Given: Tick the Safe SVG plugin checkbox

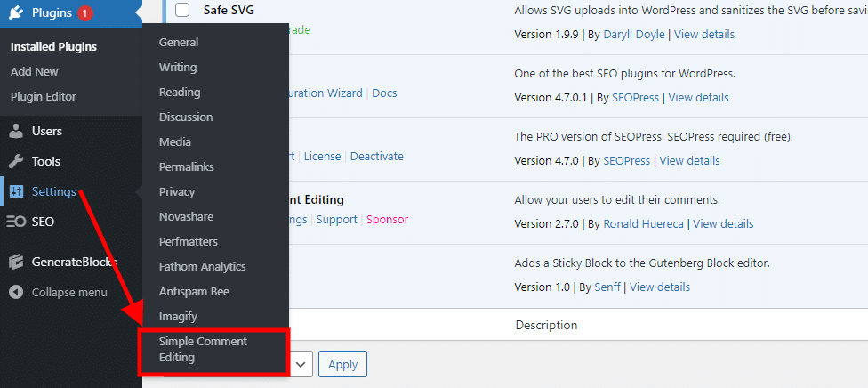Looking at the screenshot, I should pyautogui.click(x=182, y=10).
